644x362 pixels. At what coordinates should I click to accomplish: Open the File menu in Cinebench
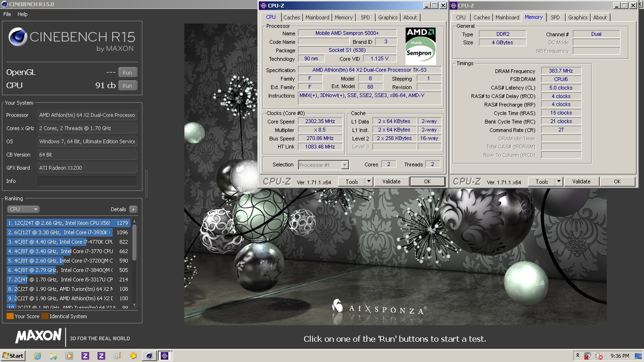click(x=7, y=14)
